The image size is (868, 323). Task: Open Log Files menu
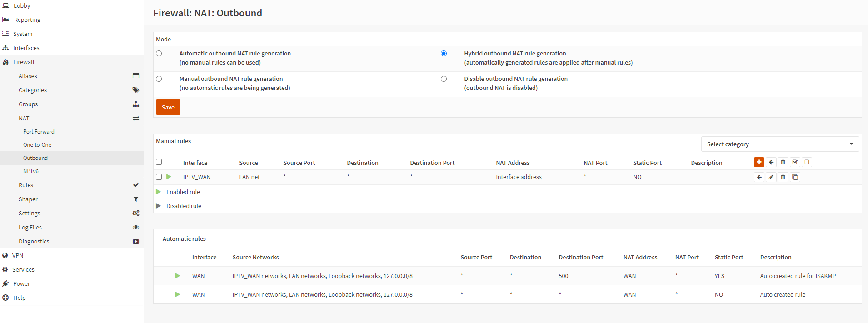[72, 227]
